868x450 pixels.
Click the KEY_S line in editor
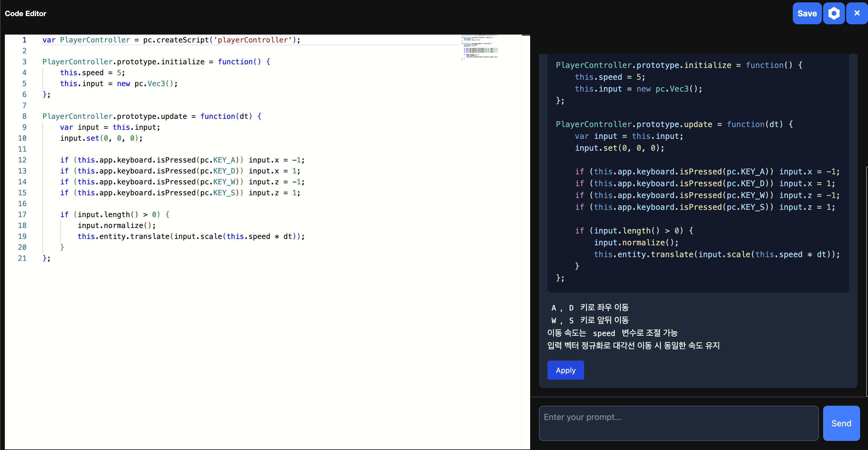pyautogui.click(x=180, y=193)
